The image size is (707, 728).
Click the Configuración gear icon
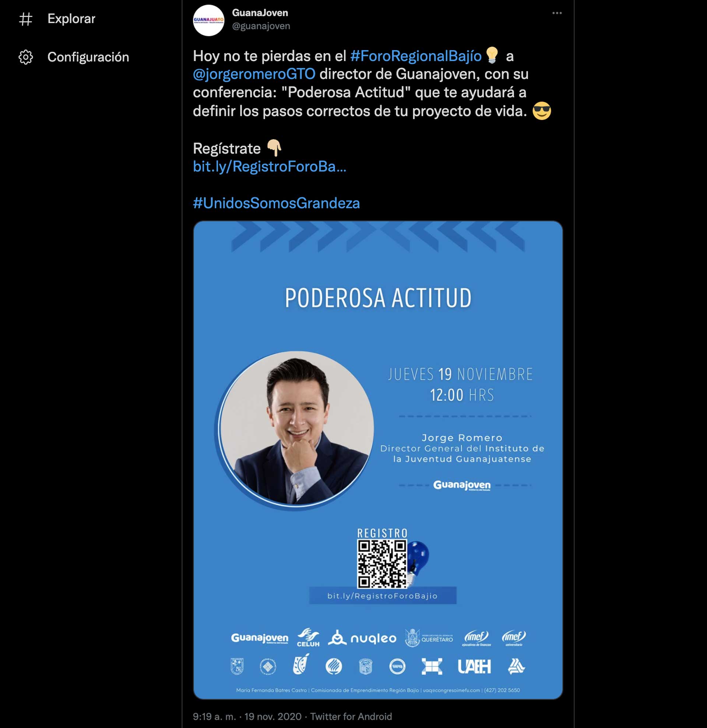26,57
